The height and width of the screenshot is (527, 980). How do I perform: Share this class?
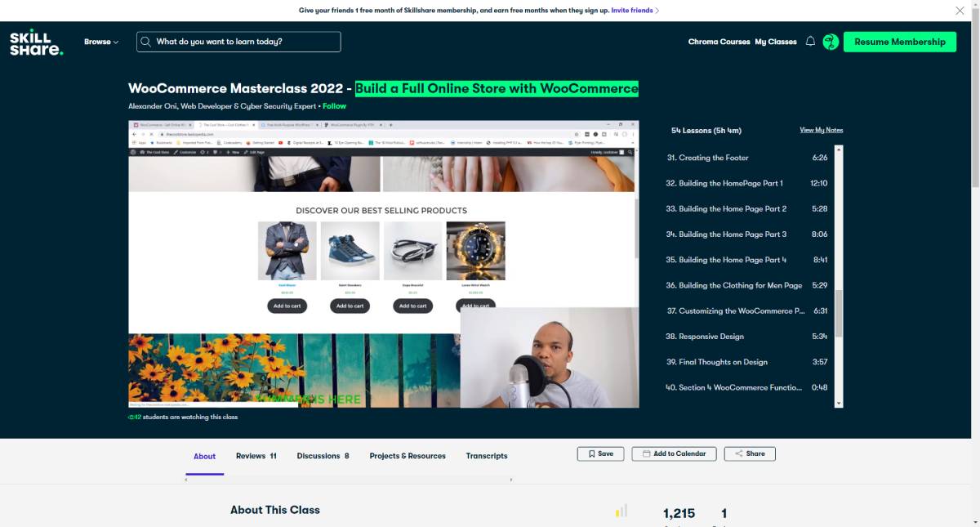coord(750,453)
